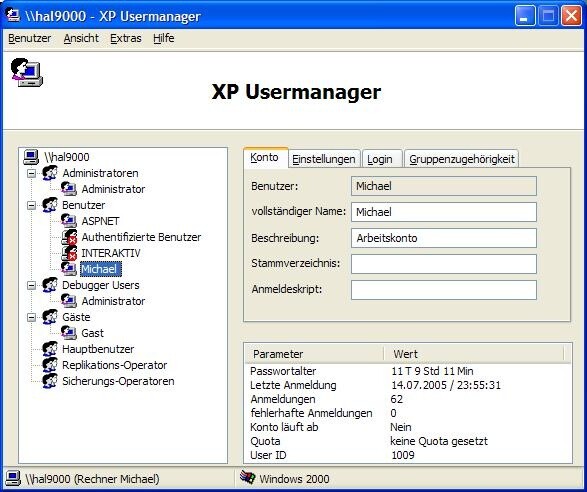
Task: Click the Windows 2000 status bar text
Action: click(294, 479)
